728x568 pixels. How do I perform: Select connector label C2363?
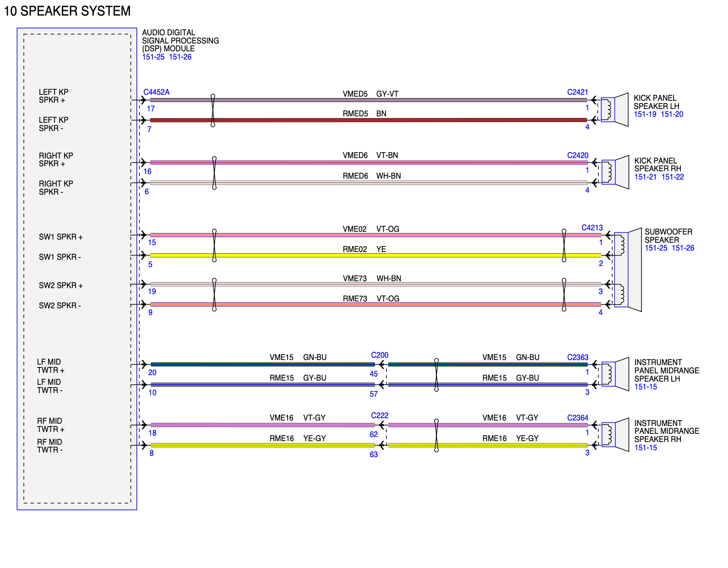point(578,358)
